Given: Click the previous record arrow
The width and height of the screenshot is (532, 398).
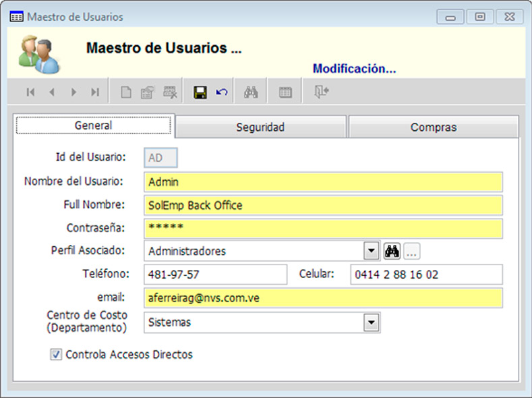Looking at the screenshot, I should pyautogui.click(x=51, y=92).
